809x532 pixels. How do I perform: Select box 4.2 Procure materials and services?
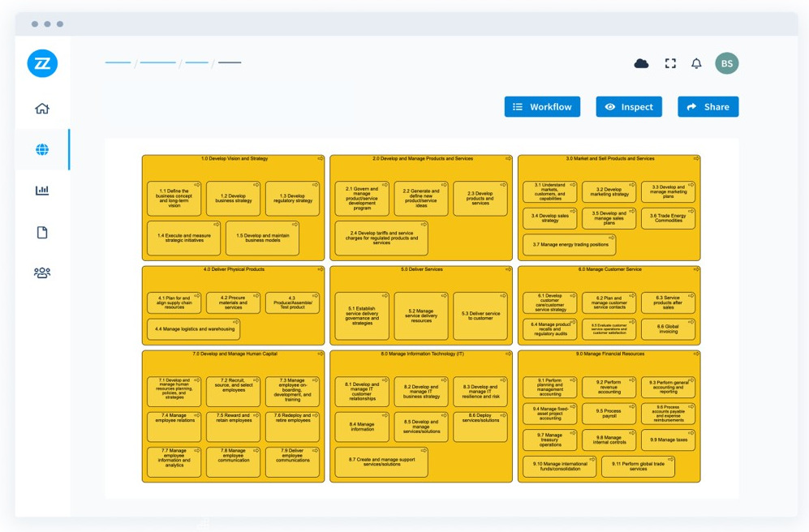tap(233, 303)
